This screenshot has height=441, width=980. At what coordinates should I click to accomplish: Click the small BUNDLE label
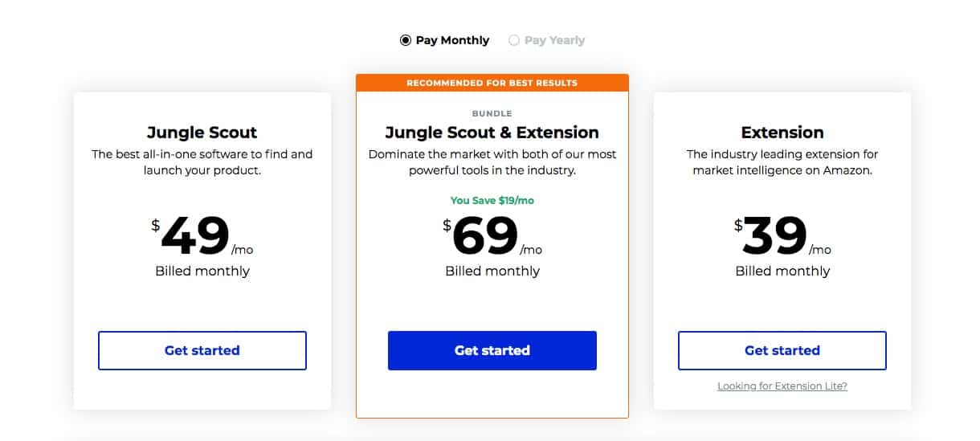tap(492, 114)
